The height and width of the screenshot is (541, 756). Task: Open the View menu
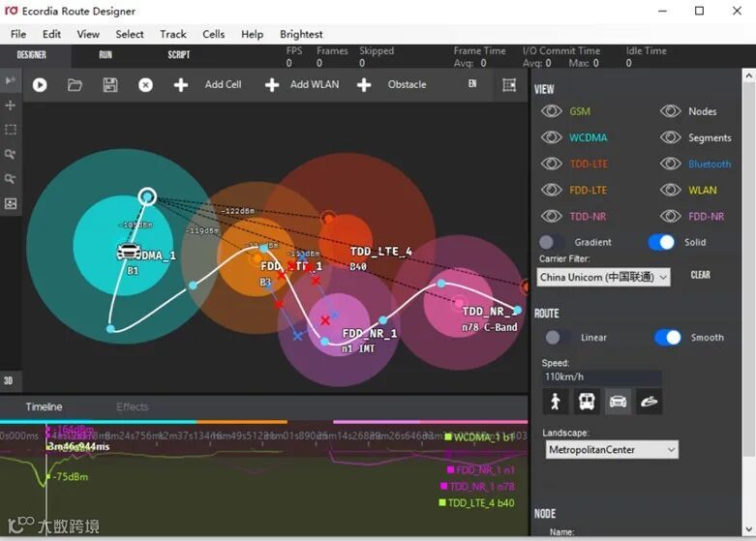88,34
